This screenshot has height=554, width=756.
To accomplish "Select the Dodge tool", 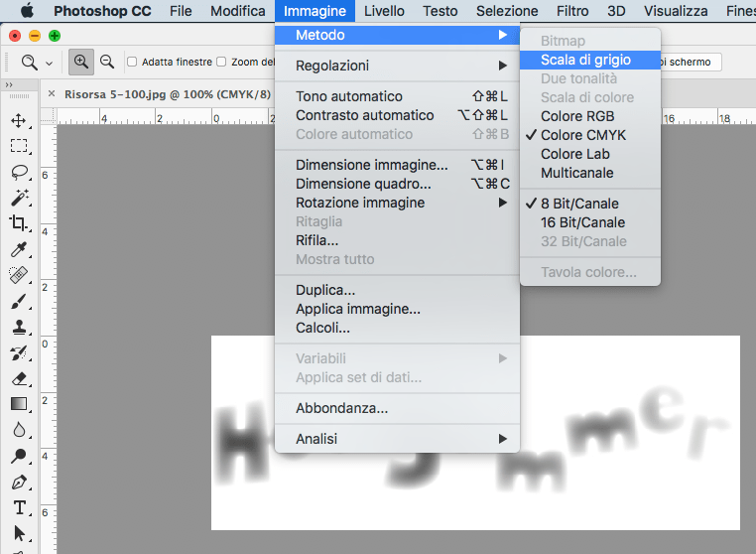I will pos(19,456).
